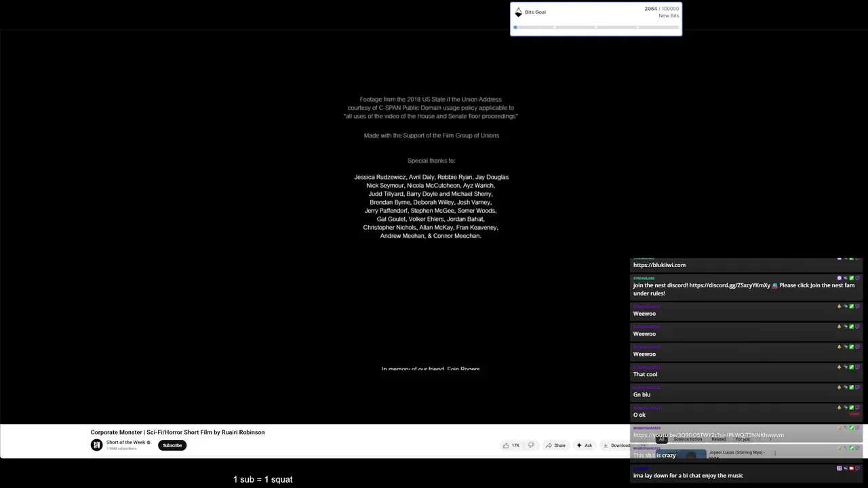Click the thumbs down dislike icon
Viewport: 868px width, 488px height.
point(531,445)
